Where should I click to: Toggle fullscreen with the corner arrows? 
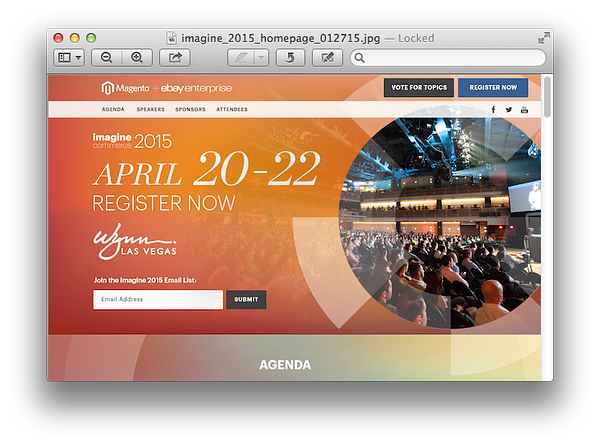click(543, 38)
